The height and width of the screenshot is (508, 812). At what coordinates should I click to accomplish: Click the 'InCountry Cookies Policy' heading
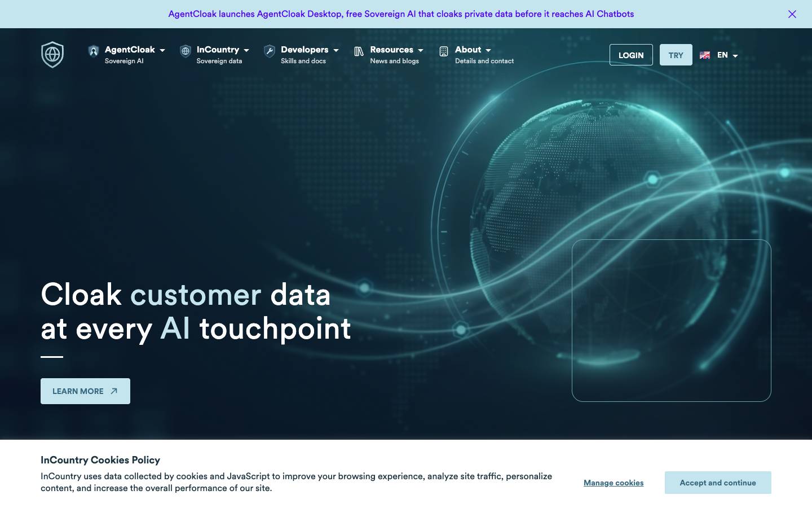[x=100, y=460]
